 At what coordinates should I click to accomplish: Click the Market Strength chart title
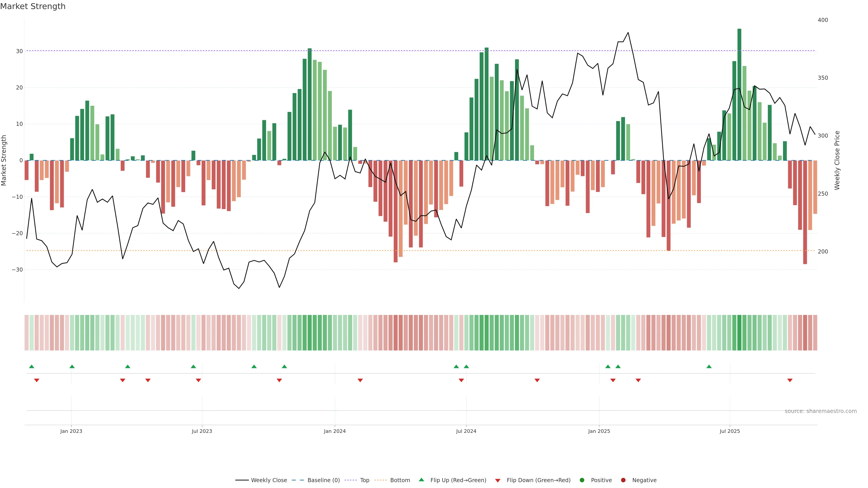point(33,6)
